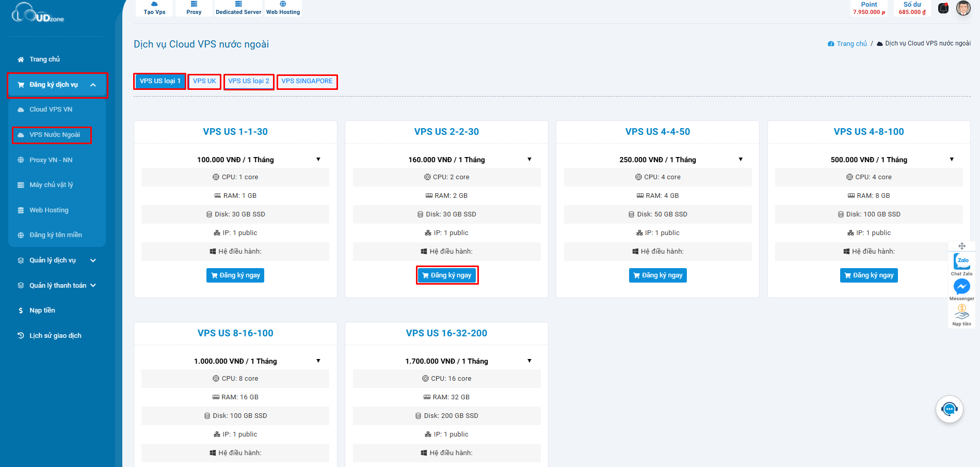The width and height of the screenshot is (980, 467).
Task: Click the Tạo Vps toolbar icon
Action: [154, 8]
